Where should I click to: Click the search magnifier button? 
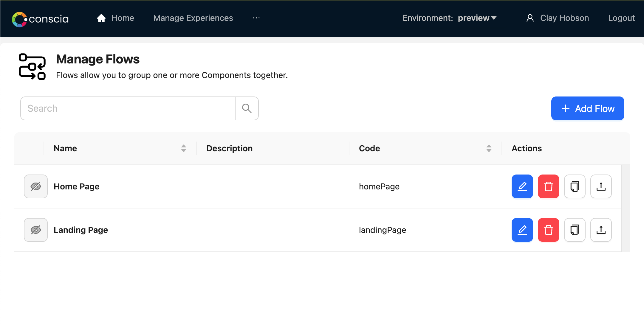click(247, 108)
